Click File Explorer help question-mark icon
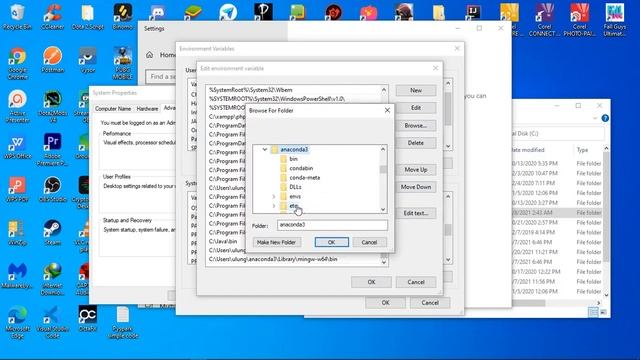The width and height of the screenshot is (640, 360). click(x=605, y=118)
